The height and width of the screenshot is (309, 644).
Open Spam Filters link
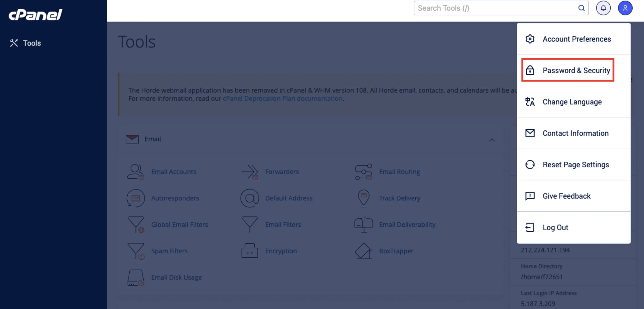tap(169, 251)
